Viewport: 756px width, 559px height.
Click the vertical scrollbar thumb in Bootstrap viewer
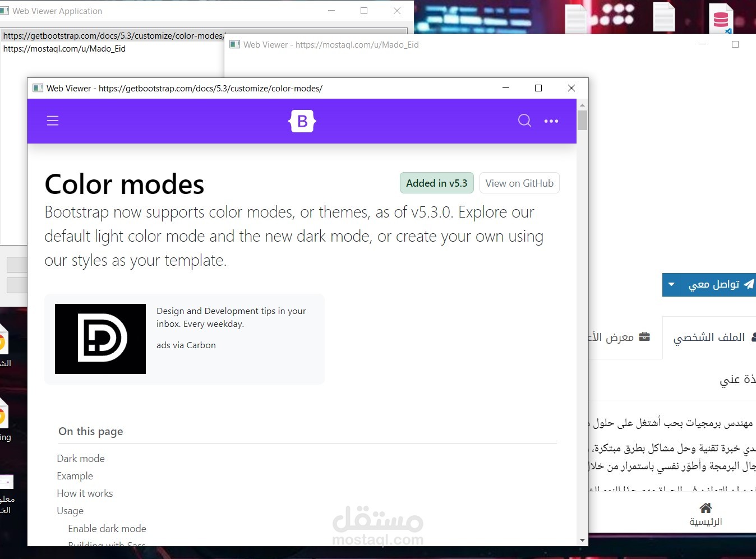coord(582,121)
